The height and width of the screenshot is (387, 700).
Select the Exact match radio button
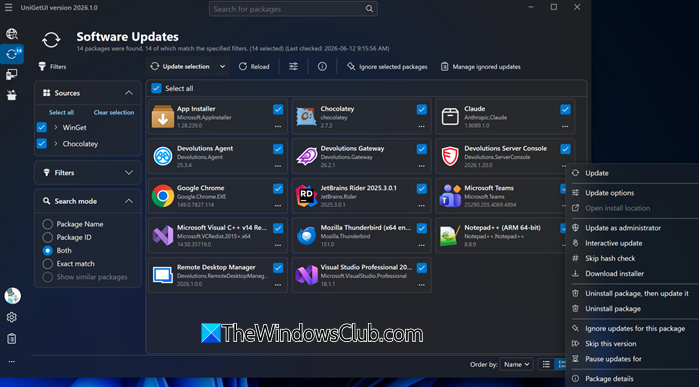[x=47, y=264]
